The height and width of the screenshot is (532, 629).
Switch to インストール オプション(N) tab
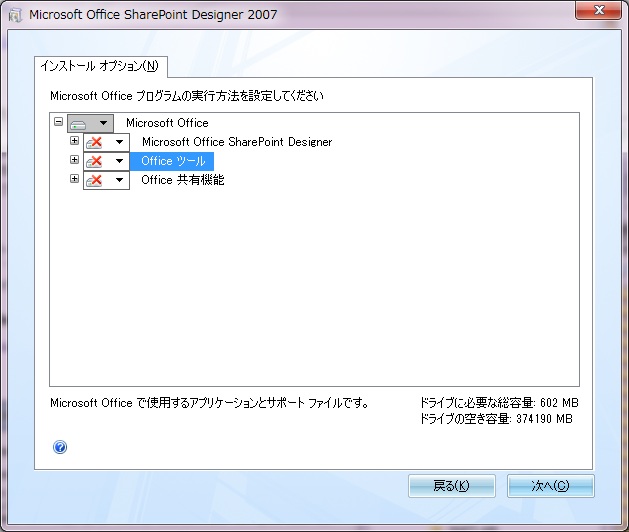[x=100, y=66]
